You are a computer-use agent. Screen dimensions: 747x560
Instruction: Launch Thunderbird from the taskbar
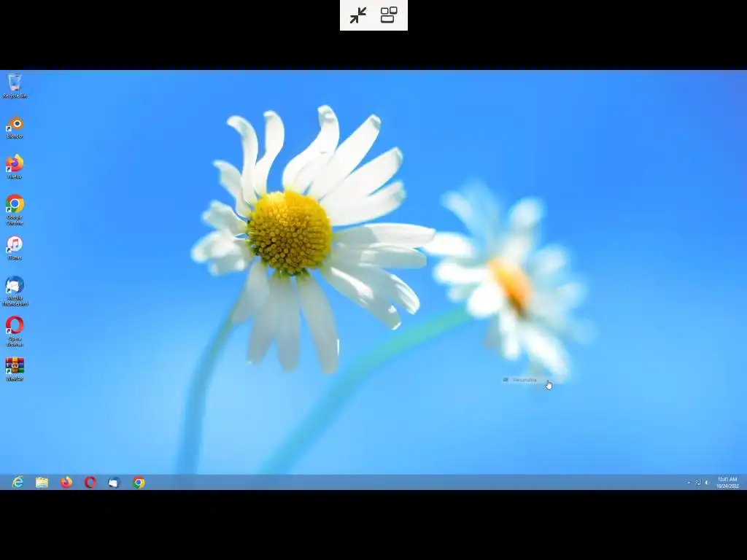(x=115, y=483)
